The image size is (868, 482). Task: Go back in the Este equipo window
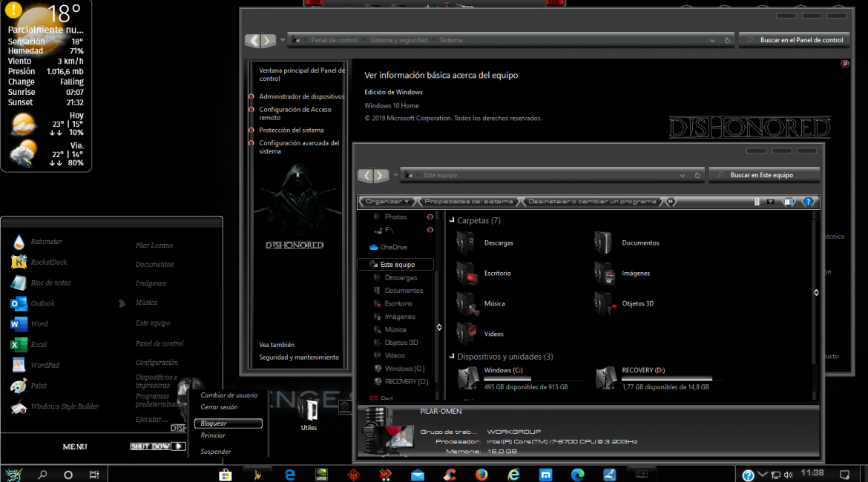(x=365, y=176)
